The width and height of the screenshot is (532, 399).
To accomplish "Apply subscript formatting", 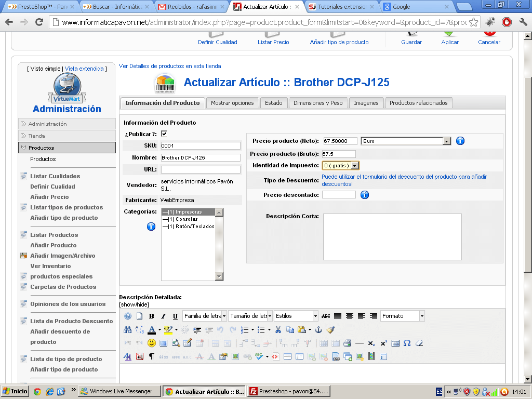I will point(371,343).
